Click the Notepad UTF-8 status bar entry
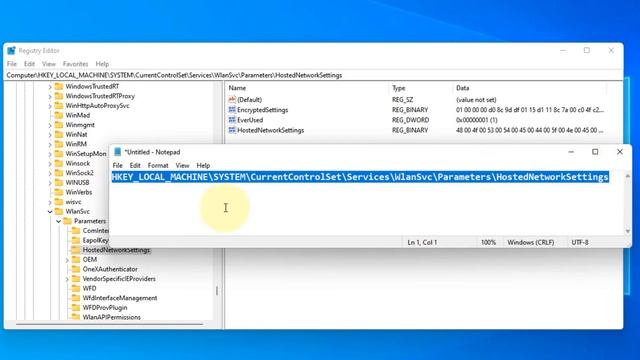Screen dimensions: 640x360 [x=580, y=242]
